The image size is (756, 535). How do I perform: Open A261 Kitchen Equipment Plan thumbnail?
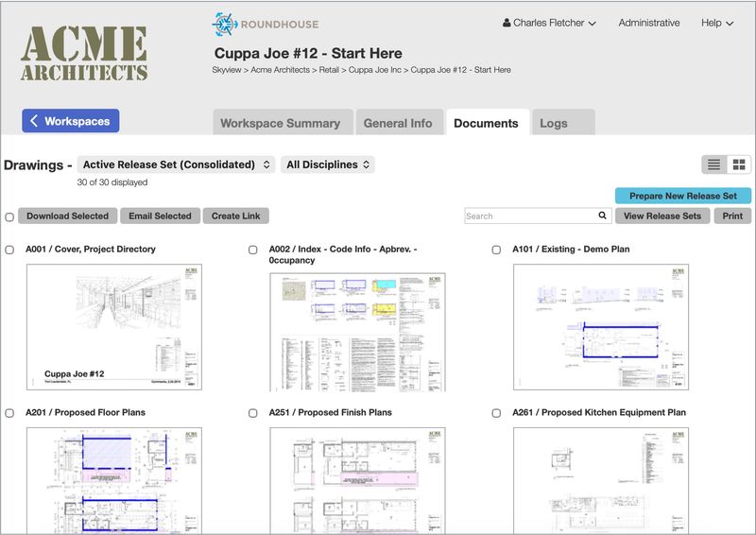point(601,480)
